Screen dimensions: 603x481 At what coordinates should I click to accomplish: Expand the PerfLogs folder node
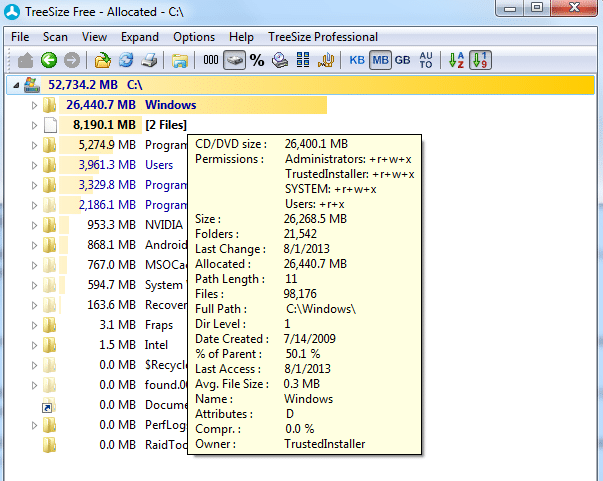[x=34, y=425]
